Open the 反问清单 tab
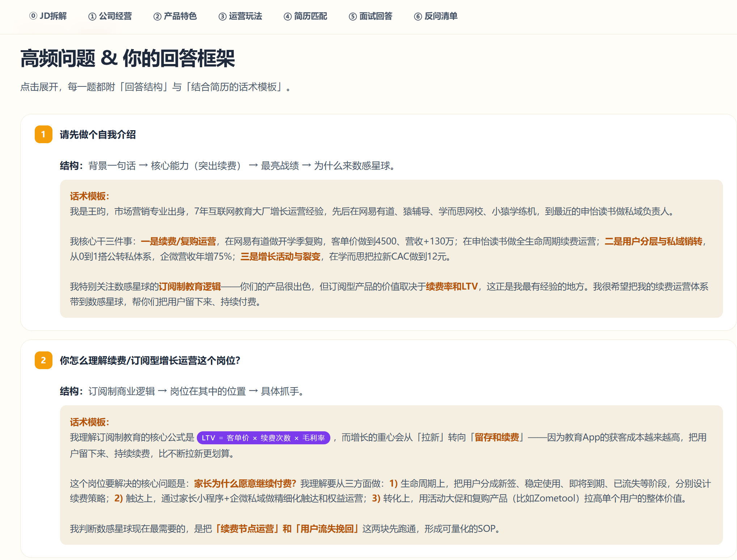The width and height of the screenshot is (737, 560). [436, 16]
